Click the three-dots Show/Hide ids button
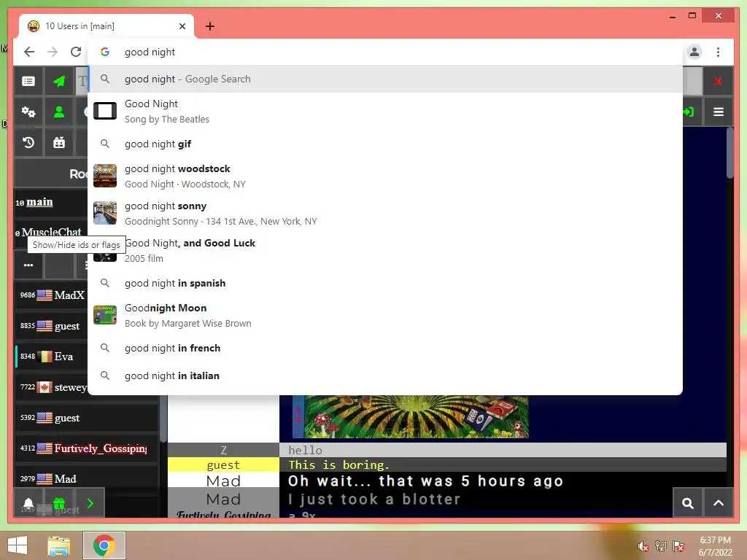Viewport: 747px width, 560px height. 28,265
